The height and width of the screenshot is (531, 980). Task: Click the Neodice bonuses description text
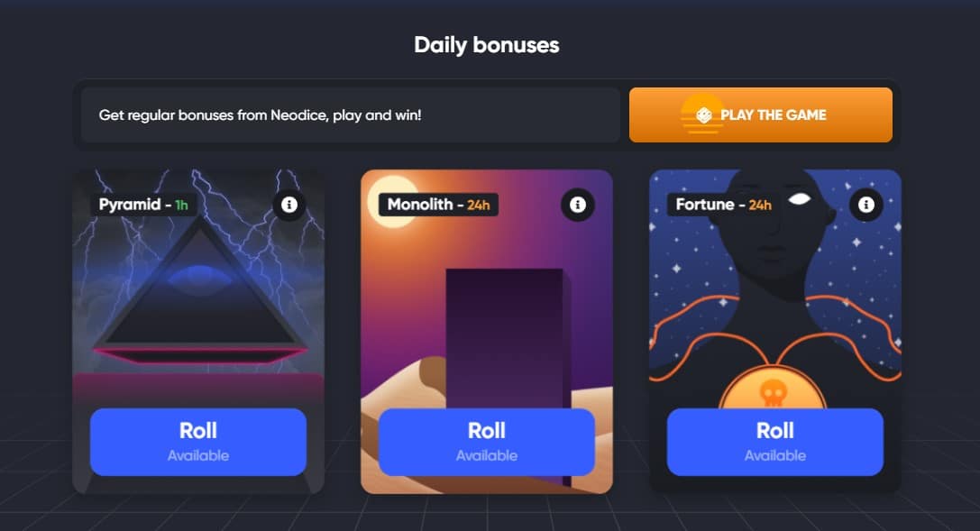260,115
